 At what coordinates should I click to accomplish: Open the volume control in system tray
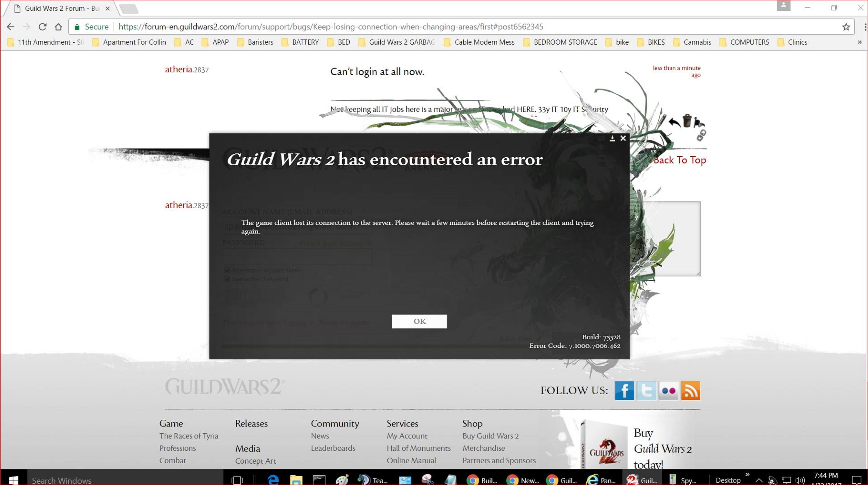pos(800,480)
